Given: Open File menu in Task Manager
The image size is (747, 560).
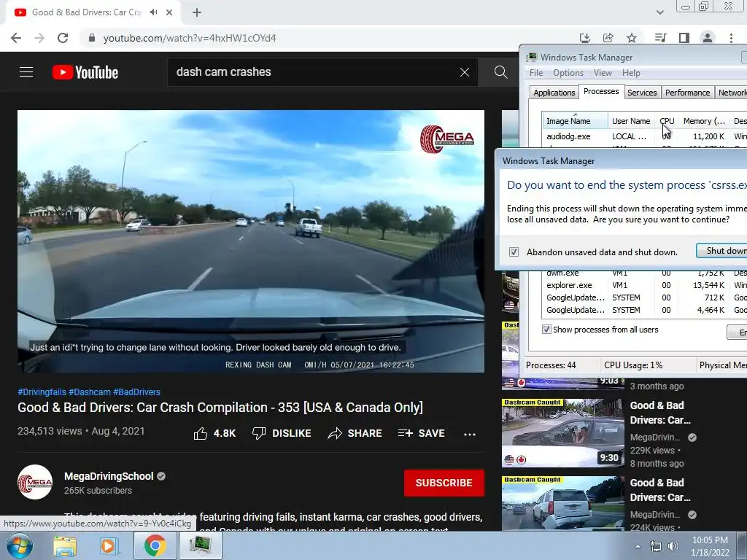Looking at the screenshot, I should tap(536, 73).
